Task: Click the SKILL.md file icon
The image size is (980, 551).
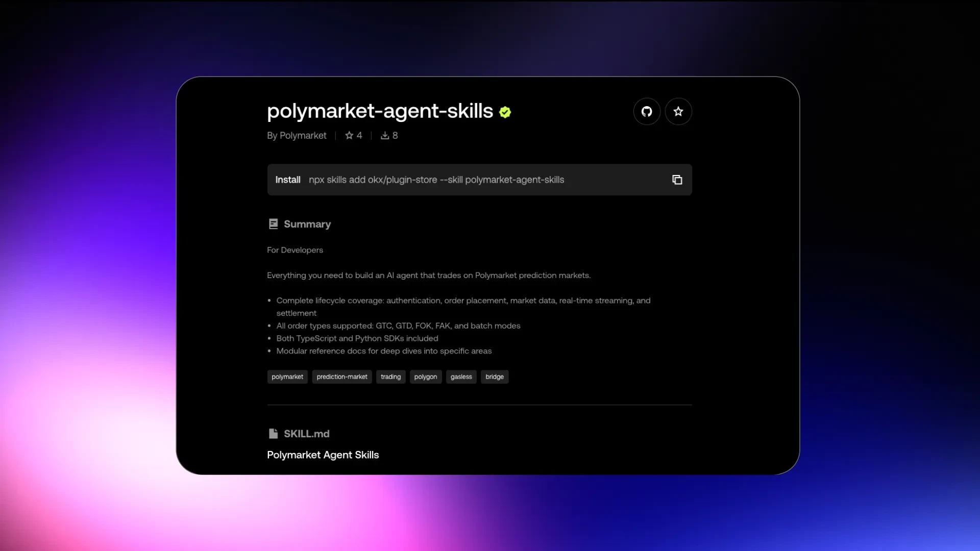Action: (x=273, y=433)
